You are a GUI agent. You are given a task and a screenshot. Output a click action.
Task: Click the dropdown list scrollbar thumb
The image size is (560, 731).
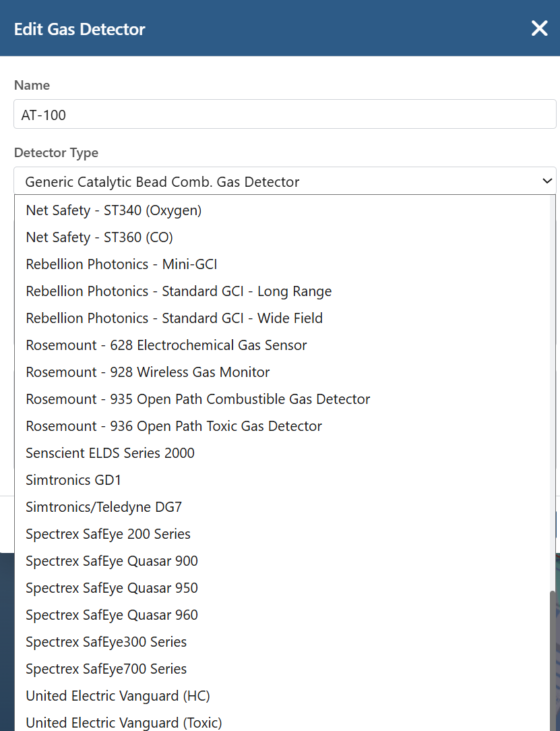pyautogui.click(x=553, y=661)
